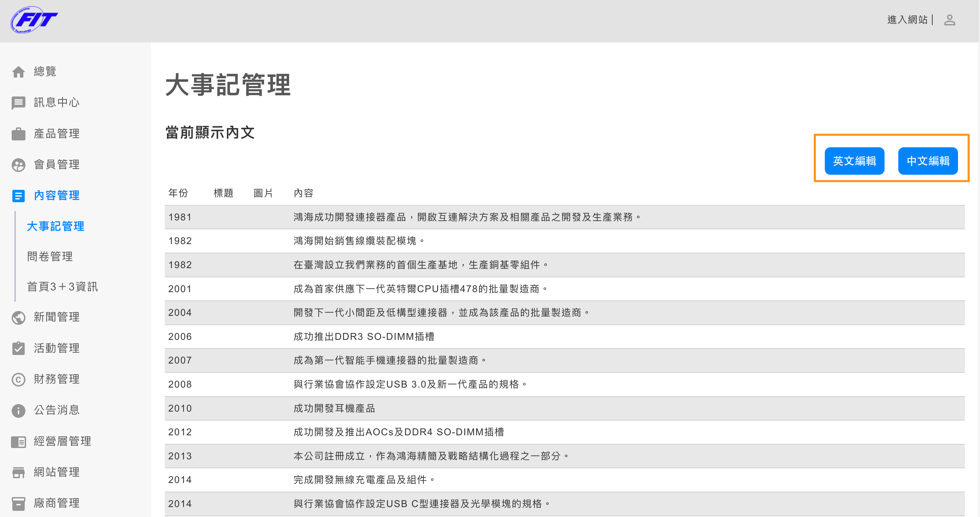Click the 圖片 column header

[x=263, y=193]
